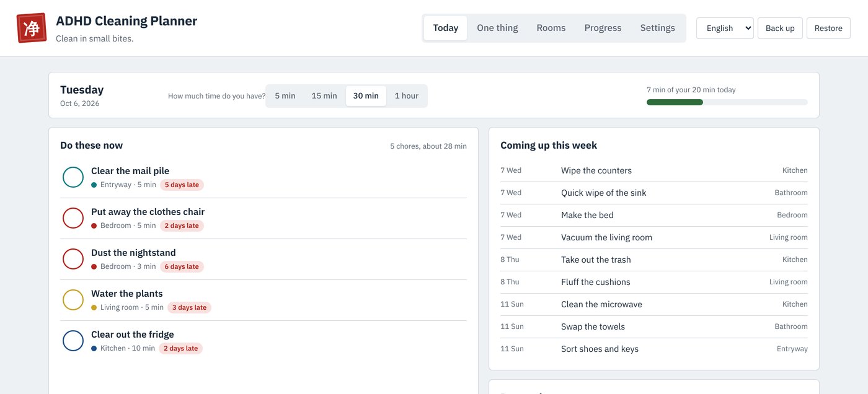
Task: Select the Take out the trash row
Action: pos(654,260)
